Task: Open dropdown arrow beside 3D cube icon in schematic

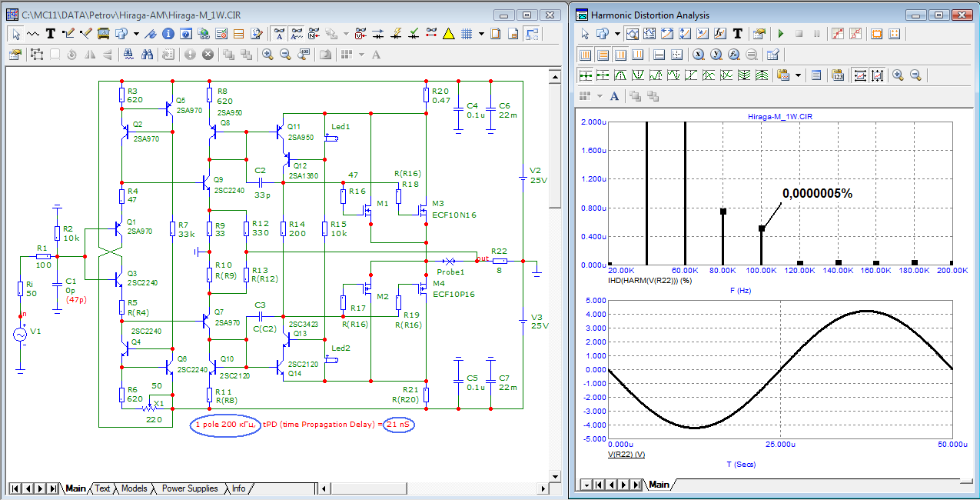Action: pyautogui.click(x=135, y=34)
